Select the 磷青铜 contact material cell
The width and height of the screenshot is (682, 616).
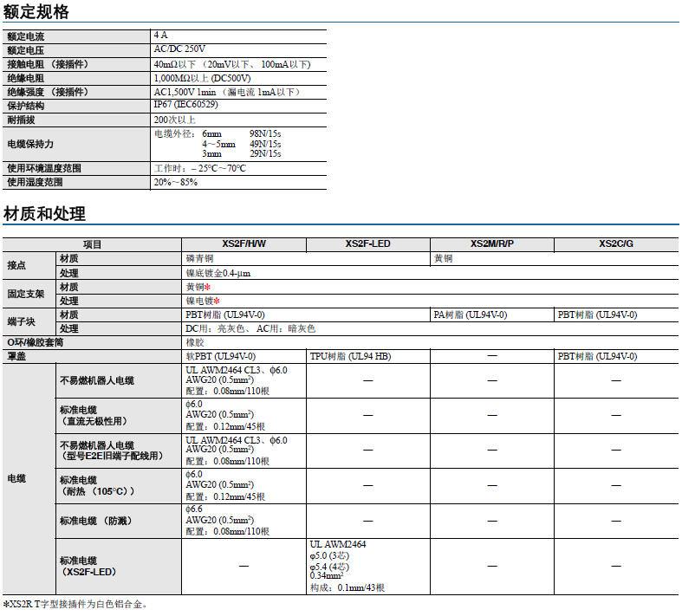200,259
